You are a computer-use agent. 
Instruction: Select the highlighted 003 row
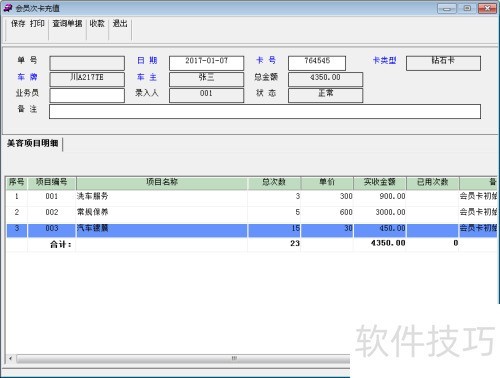coord(252,230)
